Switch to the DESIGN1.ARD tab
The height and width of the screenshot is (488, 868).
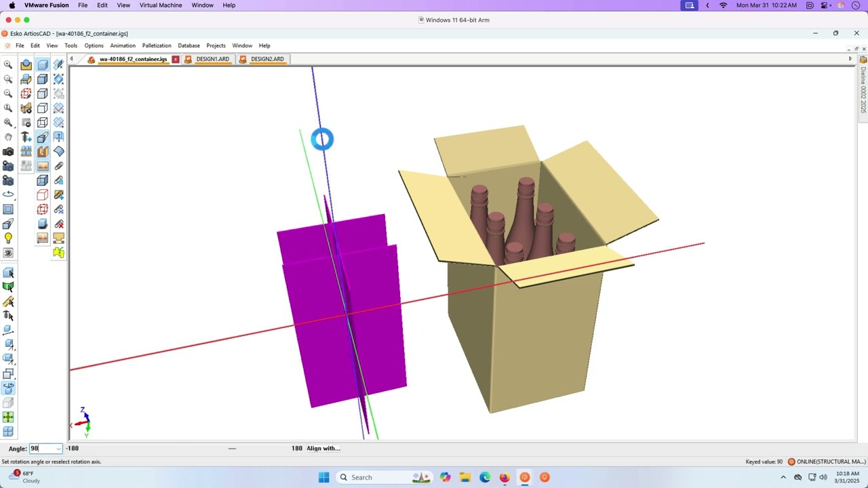212,59
